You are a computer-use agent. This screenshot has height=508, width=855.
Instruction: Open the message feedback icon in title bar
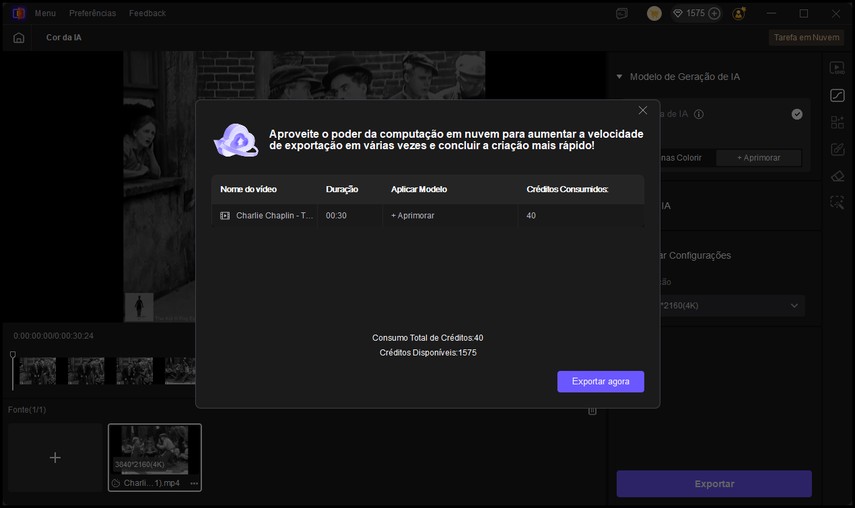pyautogui.click(x=622, y=14)
